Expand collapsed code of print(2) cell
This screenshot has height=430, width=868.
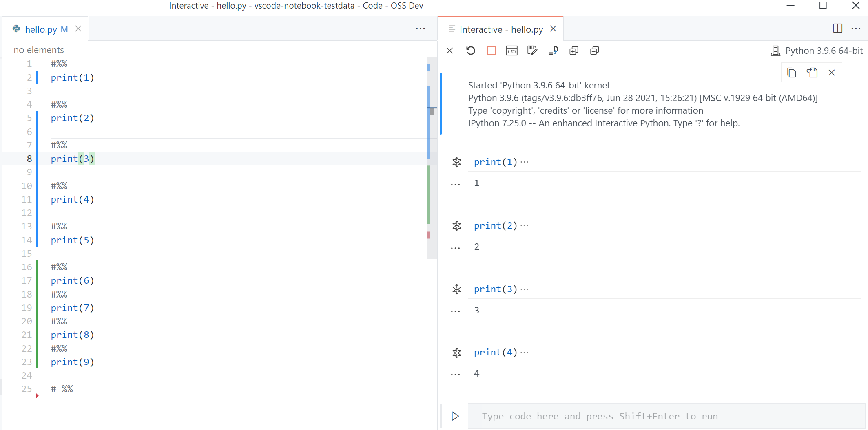(525, 226)
